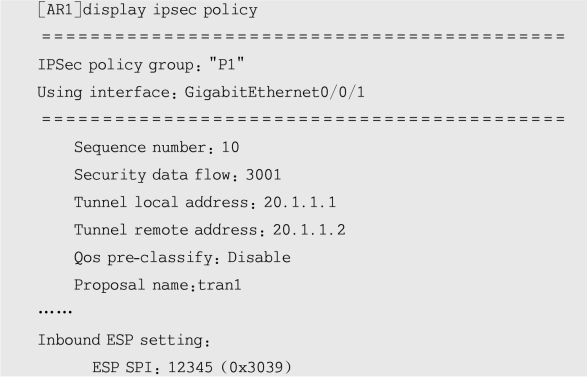
Task: Click Tunnel remote address 20.1.1.2
Action: coord(309,230)
